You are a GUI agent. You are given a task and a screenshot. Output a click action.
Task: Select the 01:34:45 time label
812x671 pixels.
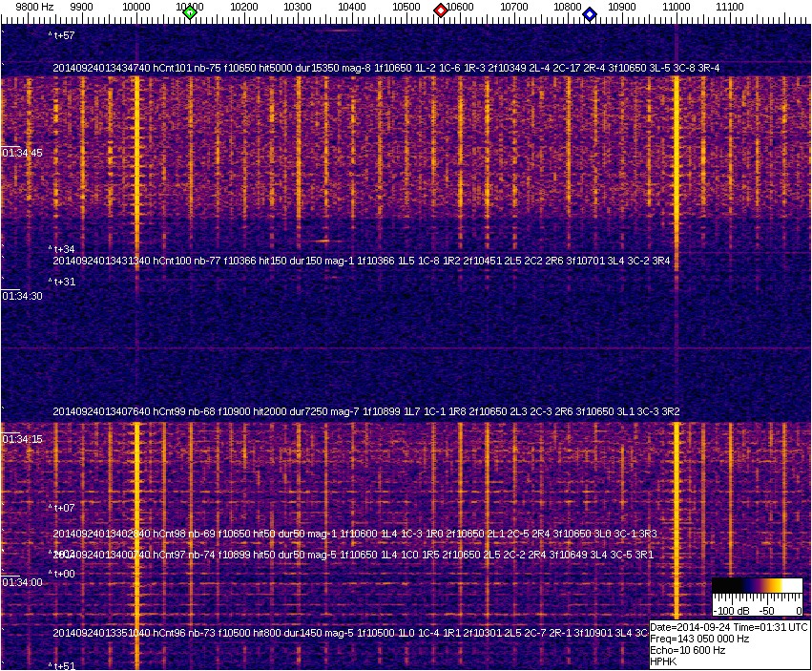tap(23, 153)
